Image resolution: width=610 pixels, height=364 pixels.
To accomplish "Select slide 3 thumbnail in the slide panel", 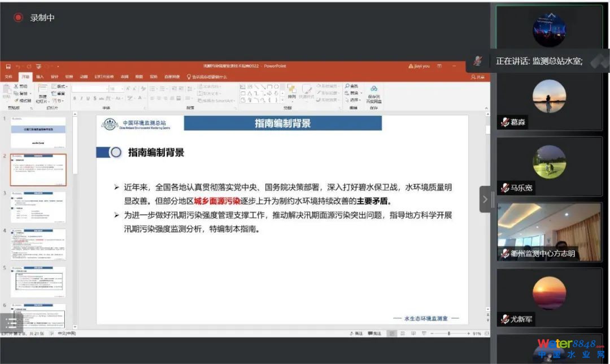I will tap(38, 207).
